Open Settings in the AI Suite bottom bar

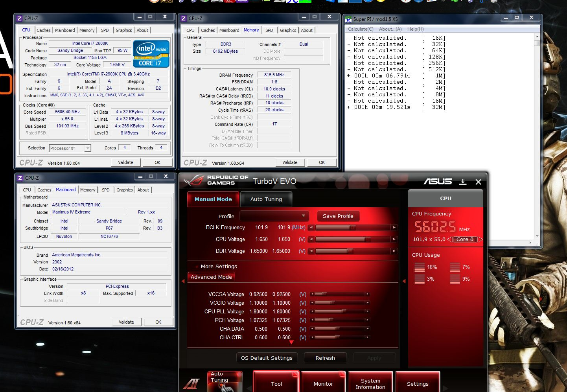418,382
